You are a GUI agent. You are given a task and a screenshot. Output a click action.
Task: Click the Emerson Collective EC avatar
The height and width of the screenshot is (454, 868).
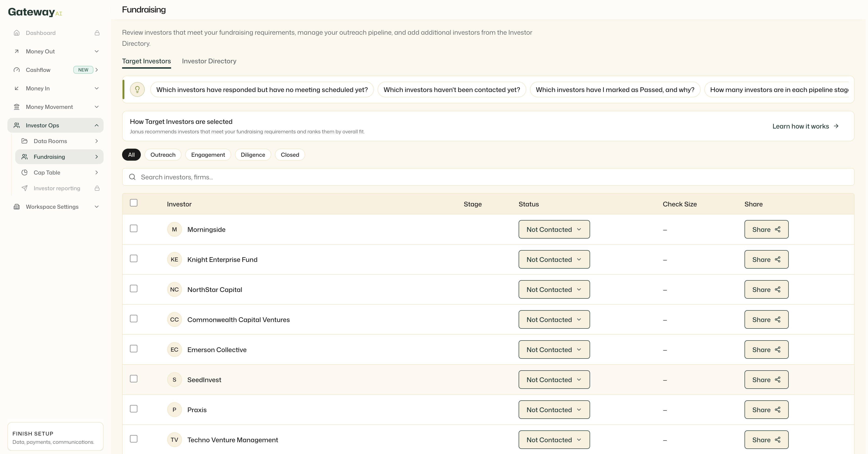click(x=175, y=350)
